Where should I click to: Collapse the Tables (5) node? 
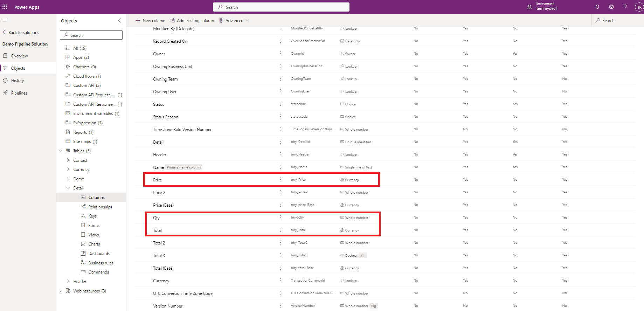(60, 151)
